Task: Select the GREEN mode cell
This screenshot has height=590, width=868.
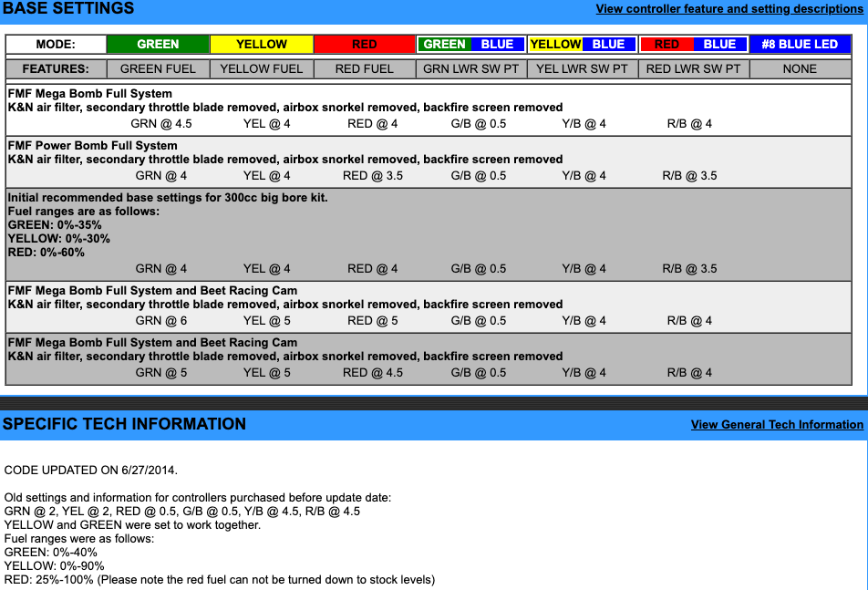Action: click(x=158, y=44)
